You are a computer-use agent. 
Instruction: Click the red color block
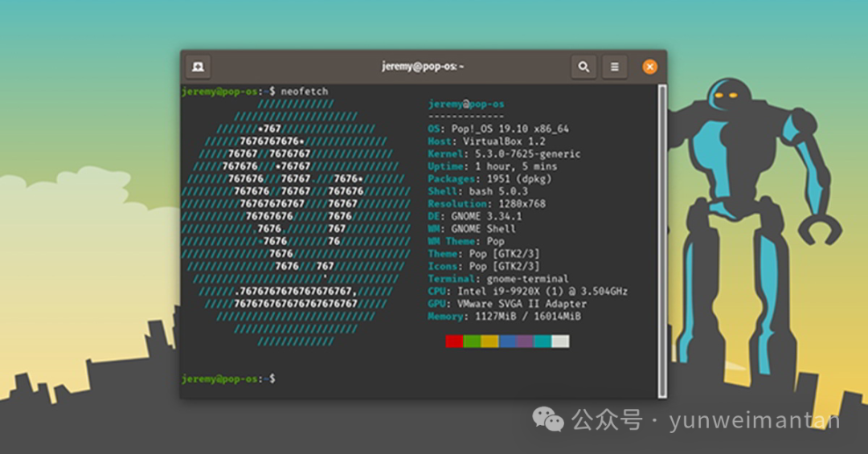pyautogui.click(x=454, y=341)
